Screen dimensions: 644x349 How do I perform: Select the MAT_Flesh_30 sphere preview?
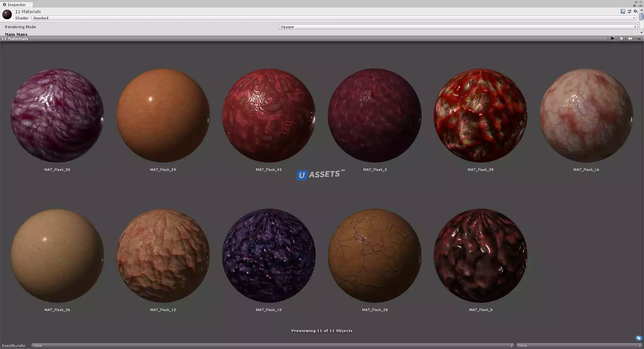coord(57,115)
